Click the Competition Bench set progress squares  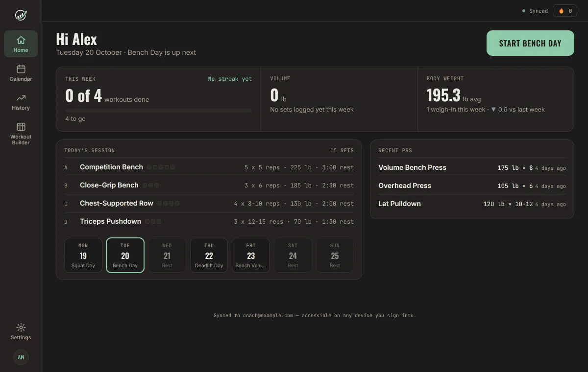point(161,167)
